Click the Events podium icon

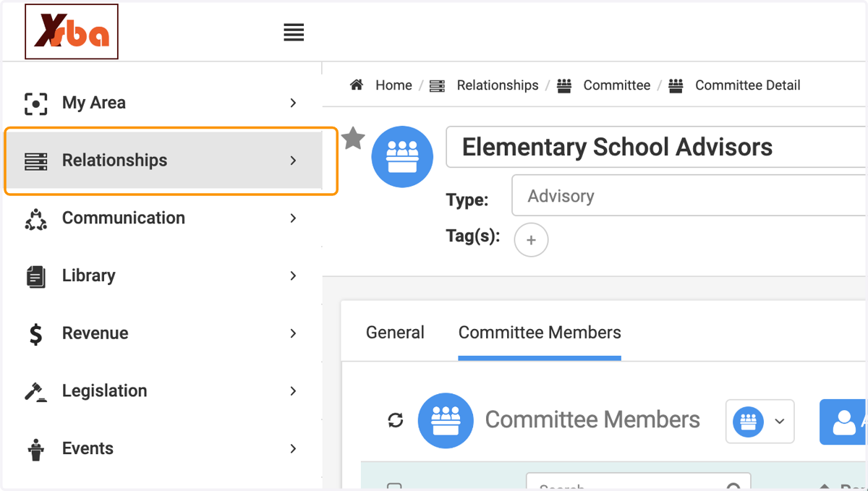36,450
